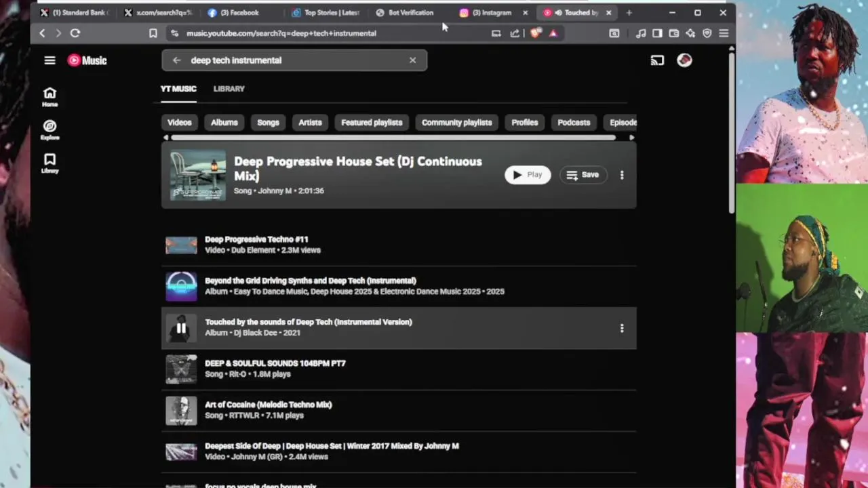
Task: Open the Brave wallet icon
Action: coord(673,33)
